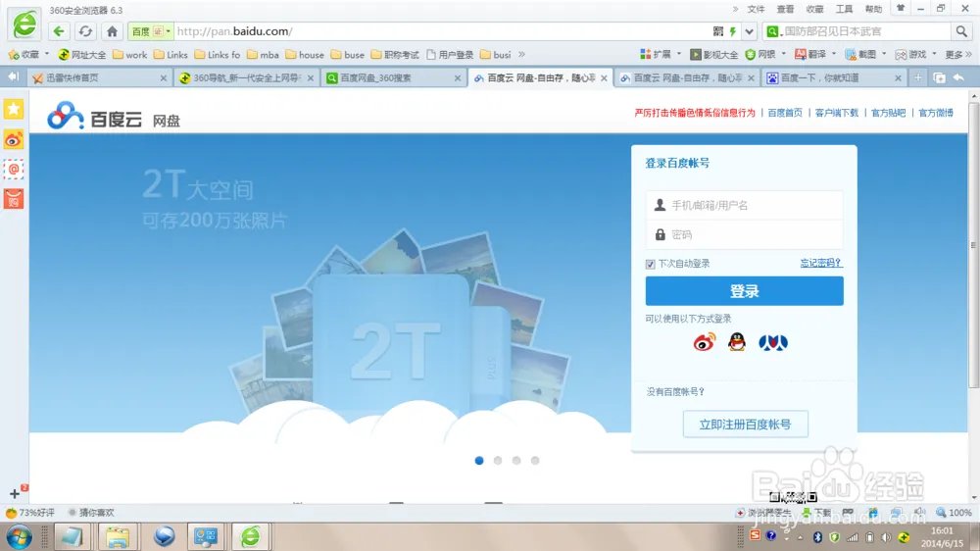Click the 立即注册百度帐号 register button
The height and width of the screenshot is (551, 980).
click(x=745, y=425)
